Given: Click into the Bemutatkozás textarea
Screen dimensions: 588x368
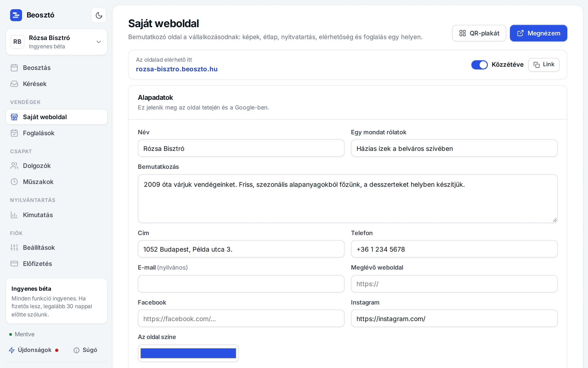Looking at the screenshot, I should coord(348,198).
